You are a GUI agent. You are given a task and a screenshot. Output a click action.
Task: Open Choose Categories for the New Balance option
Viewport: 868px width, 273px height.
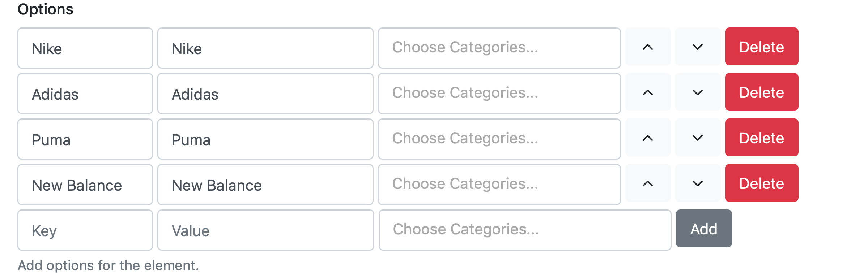499,184
